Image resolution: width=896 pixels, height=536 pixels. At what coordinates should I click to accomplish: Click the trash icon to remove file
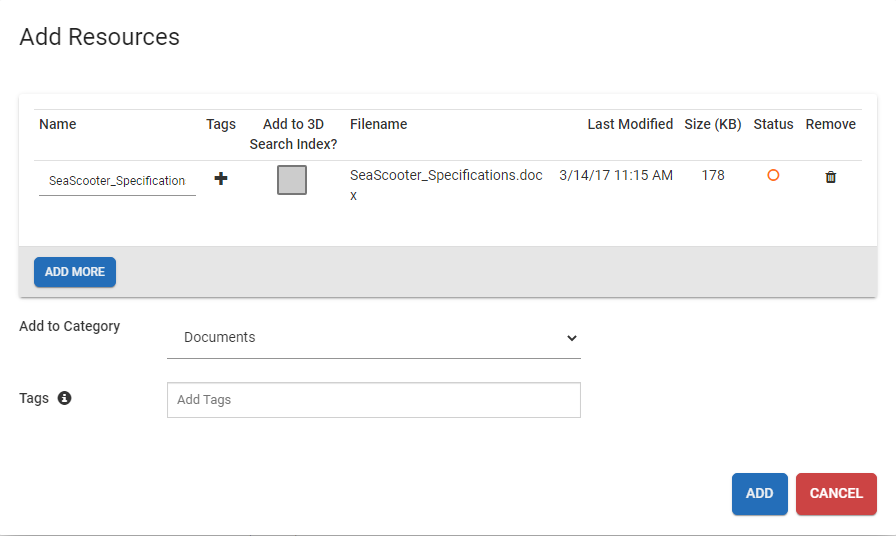click(830, 177)
